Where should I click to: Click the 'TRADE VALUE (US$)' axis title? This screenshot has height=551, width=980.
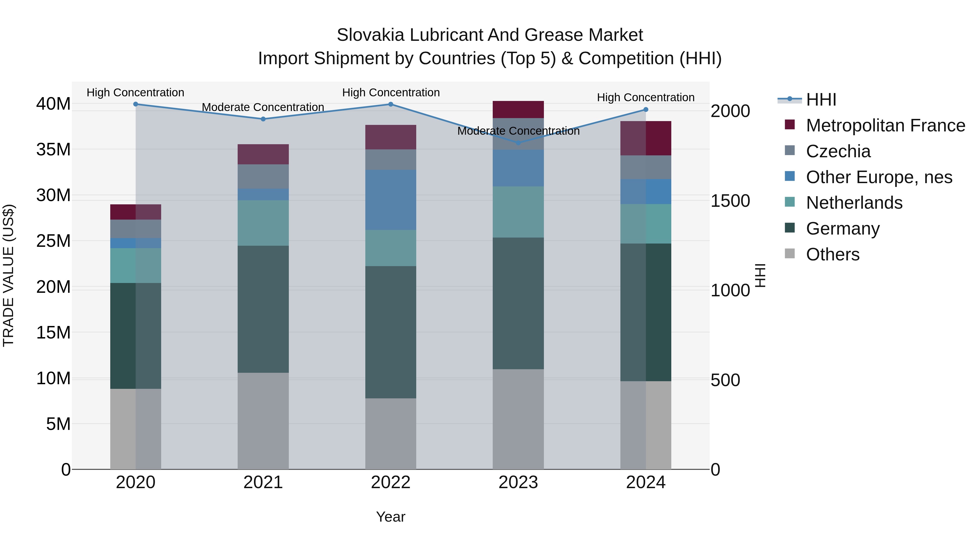(8, 275)
